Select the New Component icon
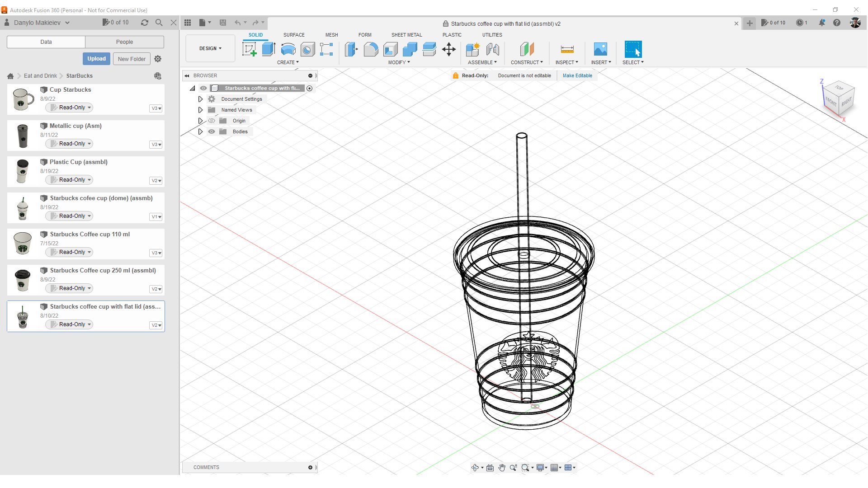 point(473,49)
